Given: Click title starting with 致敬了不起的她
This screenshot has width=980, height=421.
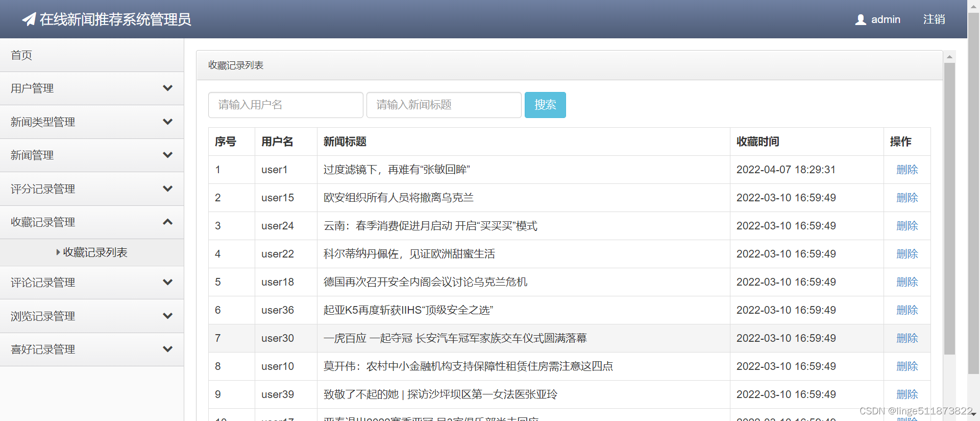Looking at the screenshot, I should point(440,394).
